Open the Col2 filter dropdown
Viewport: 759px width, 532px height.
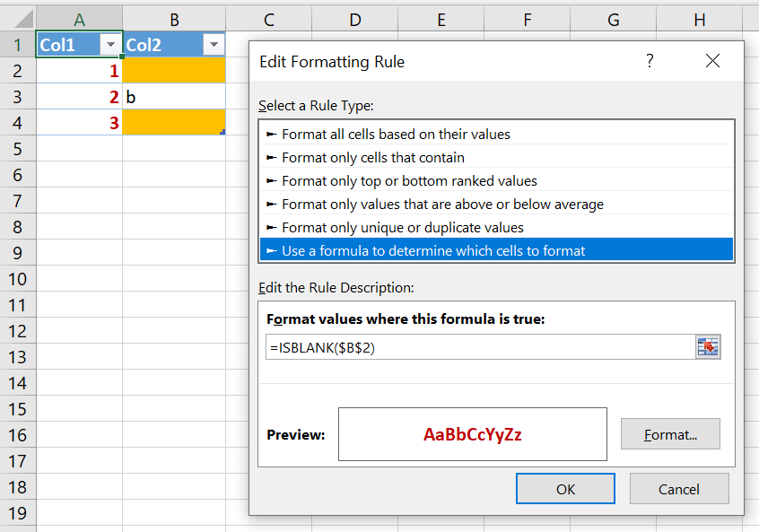[x=214, y=45]
